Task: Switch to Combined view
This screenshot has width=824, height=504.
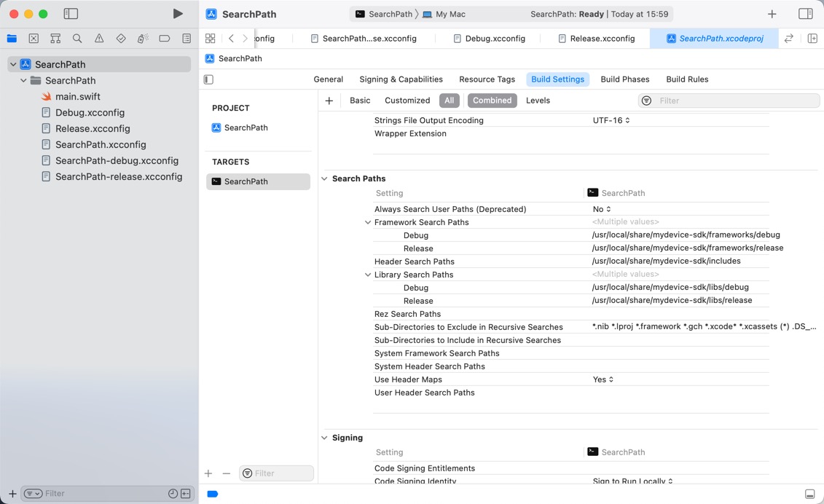Action: (492, 101)
